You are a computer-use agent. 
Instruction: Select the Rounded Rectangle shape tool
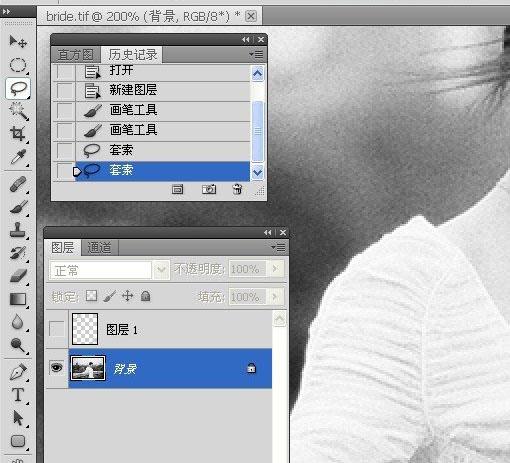(18, 441)
